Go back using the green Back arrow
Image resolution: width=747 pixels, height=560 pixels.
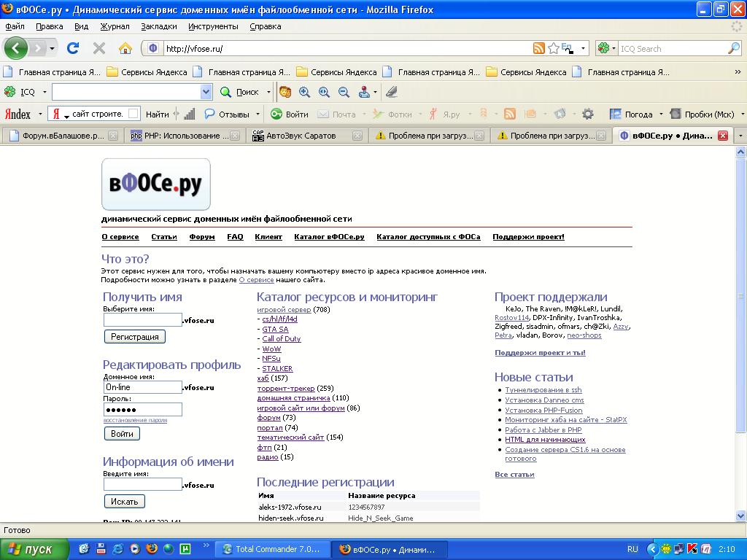16,49
